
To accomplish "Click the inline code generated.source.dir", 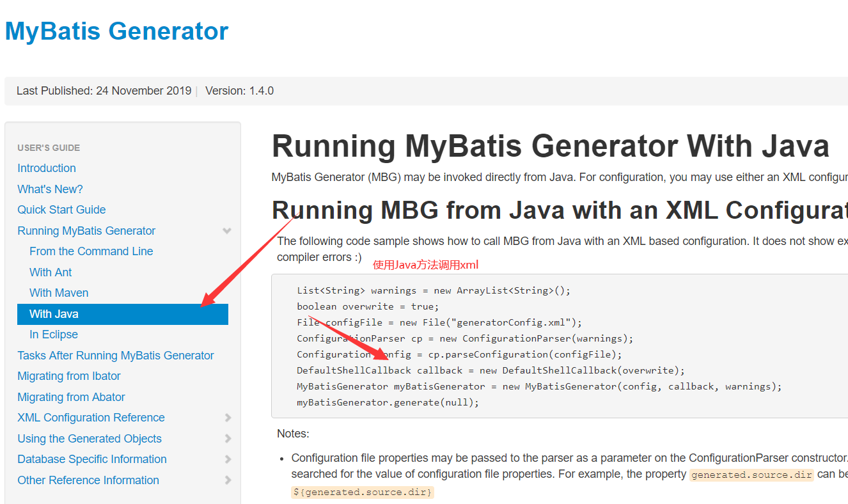I will (x=751, y=475).
